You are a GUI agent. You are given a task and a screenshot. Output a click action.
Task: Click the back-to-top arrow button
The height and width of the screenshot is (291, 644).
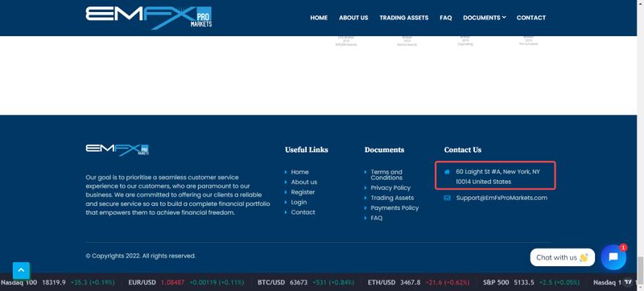click(x=22, y=271)
